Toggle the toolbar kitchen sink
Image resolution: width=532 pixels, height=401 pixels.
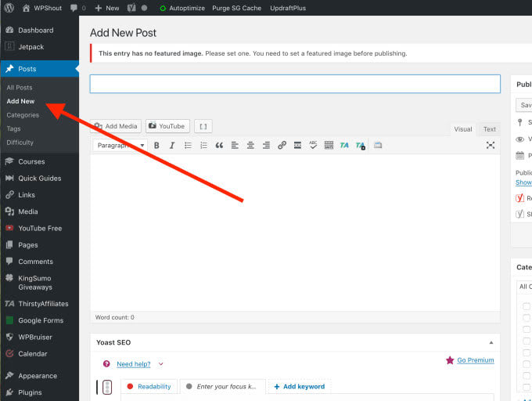[x=329, y=146]
